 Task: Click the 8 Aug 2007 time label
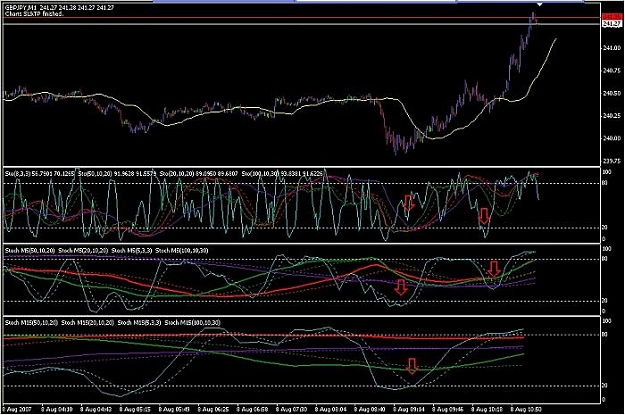tap(17, 409)
